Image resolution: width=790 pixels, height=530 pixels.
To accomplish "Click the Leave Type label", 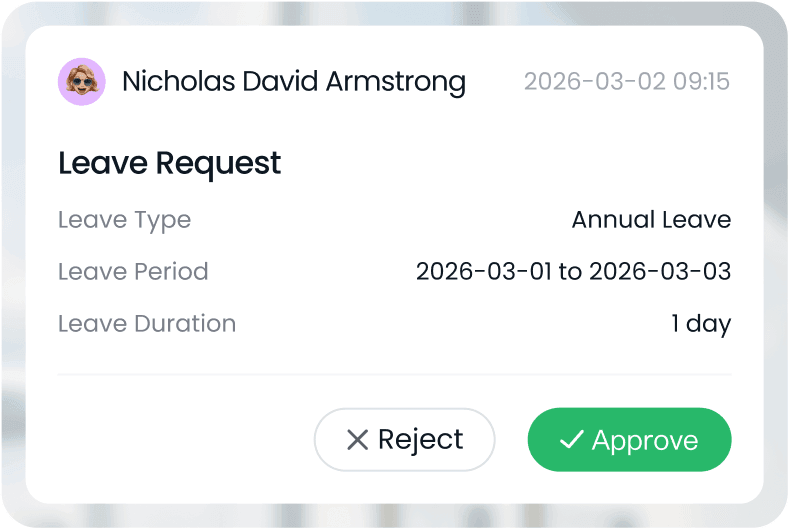I will point(124,220).
